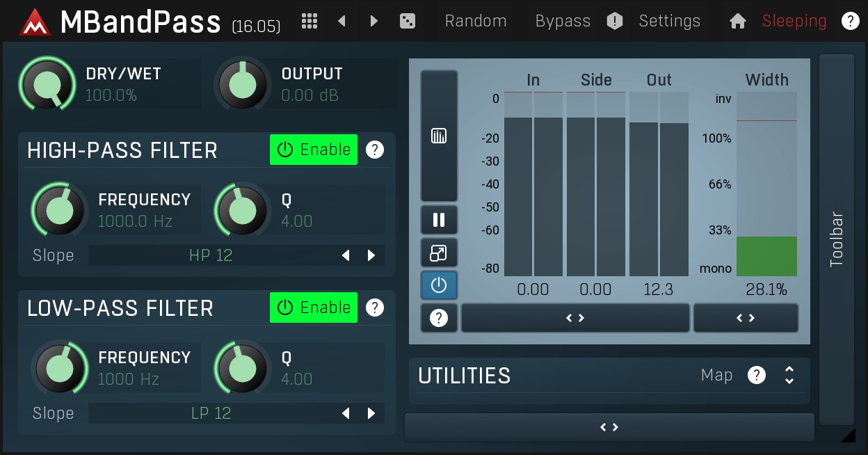This screenshot has height=455, width=868.
Task: Click the meter popup window icon
Action: [439, 253]
